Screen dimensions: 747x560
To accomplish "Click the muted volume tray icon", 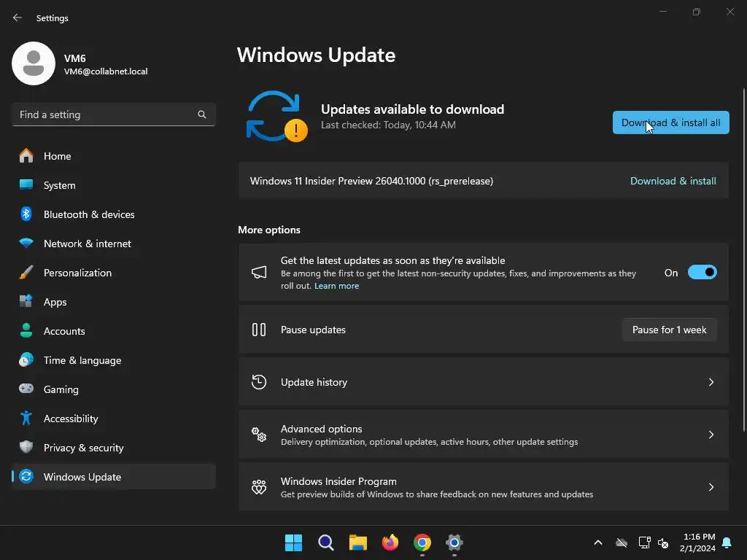I will (x=663, y=542).
